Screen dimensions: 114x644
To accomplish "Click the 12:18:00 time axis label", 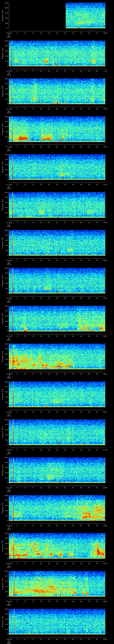I will pyautogui.click(x=9, y=374).
